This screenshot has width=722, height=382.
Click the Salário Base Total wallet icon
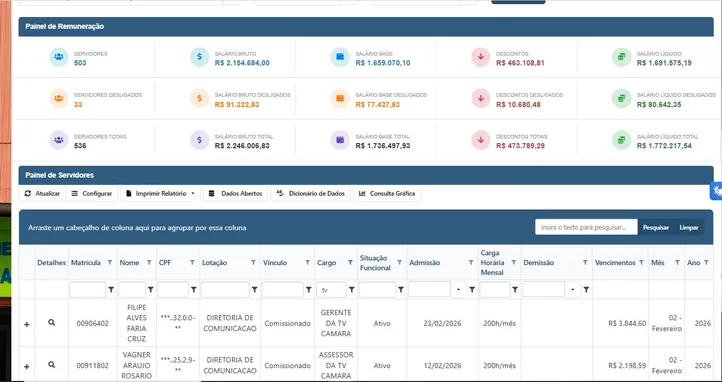point(340,140)
